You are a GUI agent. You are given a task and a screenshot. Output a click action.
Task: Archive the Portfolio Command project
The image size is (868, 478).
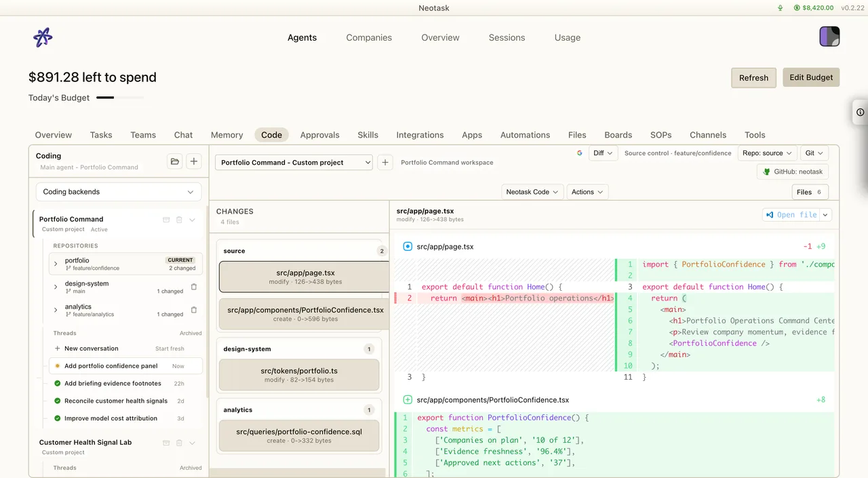coord(166,220)
